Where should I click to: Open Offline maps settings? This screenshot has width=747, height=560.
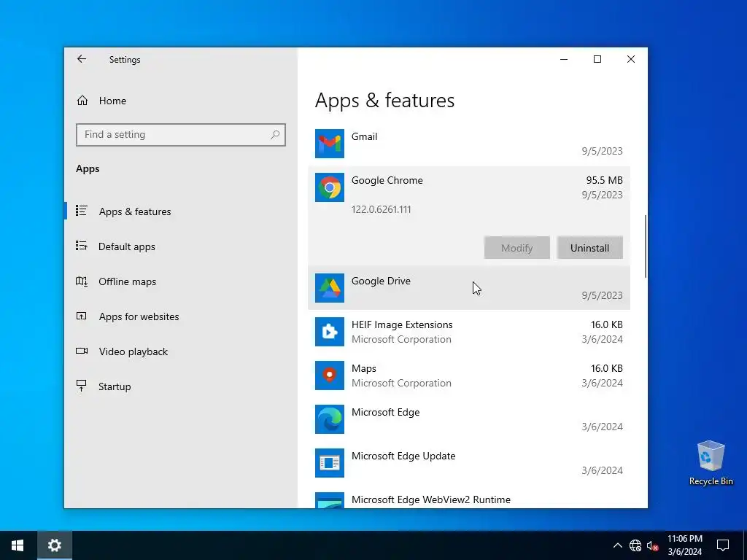click(x=181, y=281)
